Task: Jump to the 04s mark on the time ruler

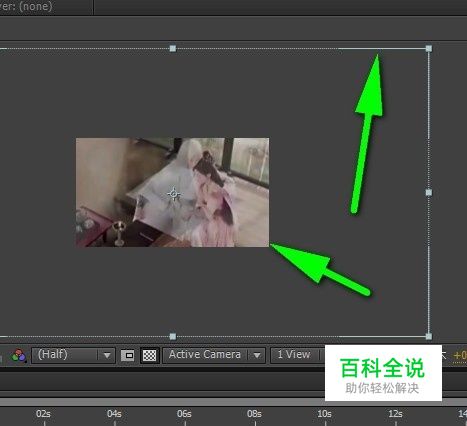Action: (114, 415)
